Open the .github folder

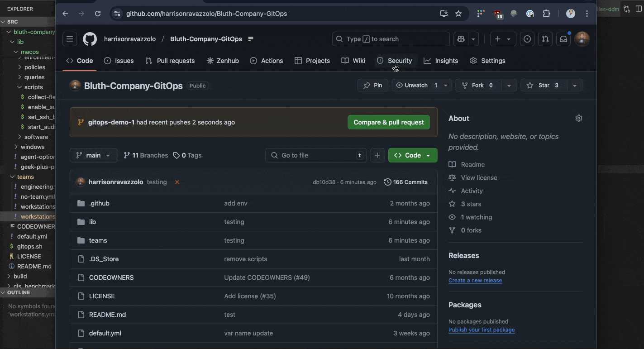coord(99,203)
